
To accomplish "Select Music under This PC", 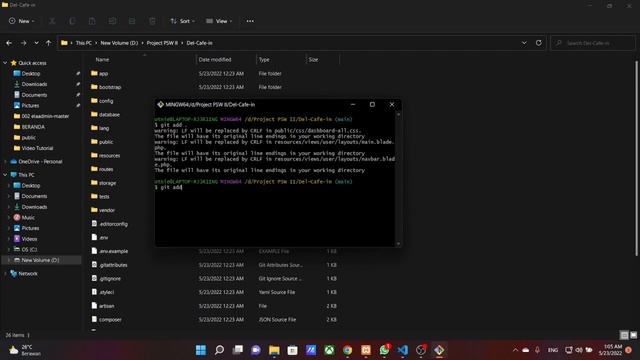I will coord(28,218).
